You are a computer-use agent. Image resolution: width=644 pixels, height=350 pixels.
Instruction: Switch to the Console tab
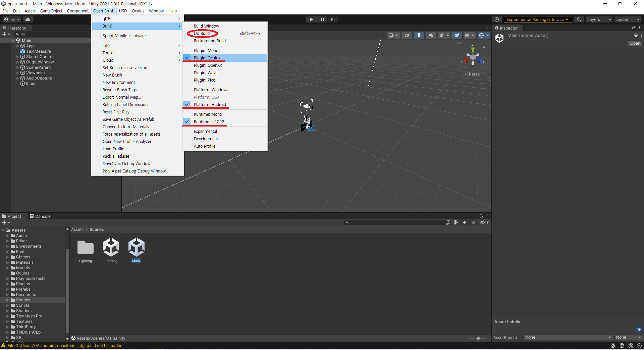click(x=40, y=216)
